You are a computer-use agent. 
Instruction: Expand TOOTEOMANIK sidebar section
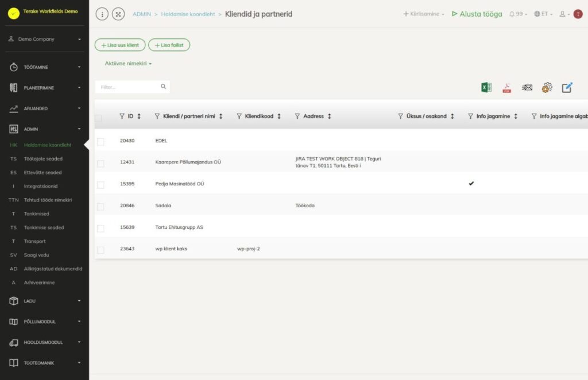(x=44, y=363)
